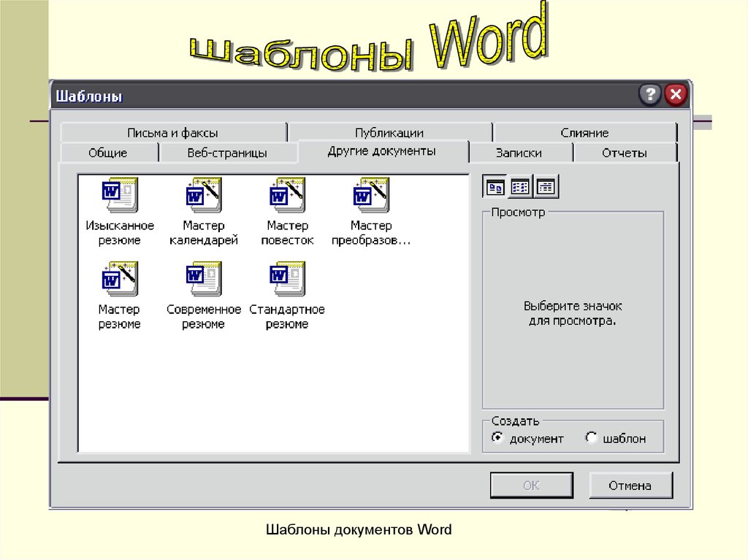
Task: Open the Публикации tab
Action: click(x=389, y=133)
